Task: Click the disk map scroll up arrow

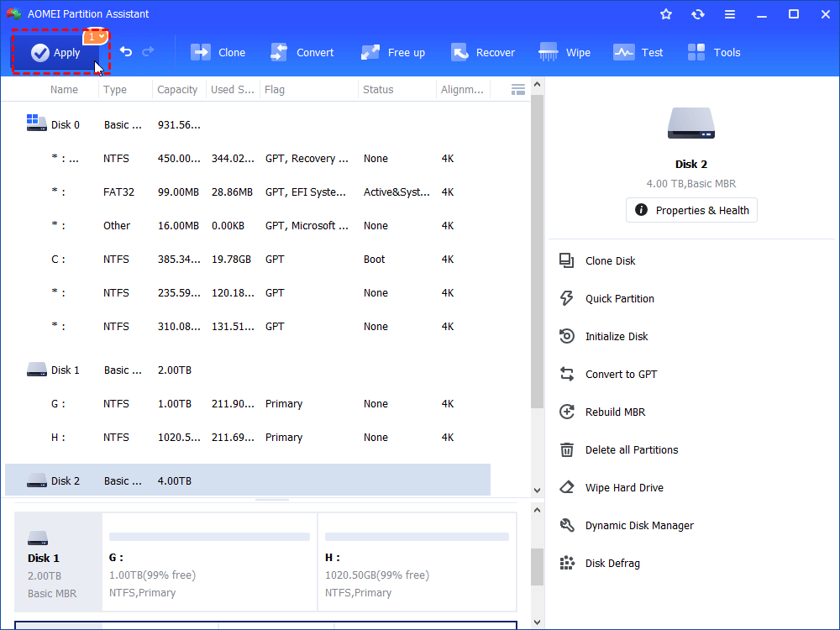Action: click(x=538, y=510)
